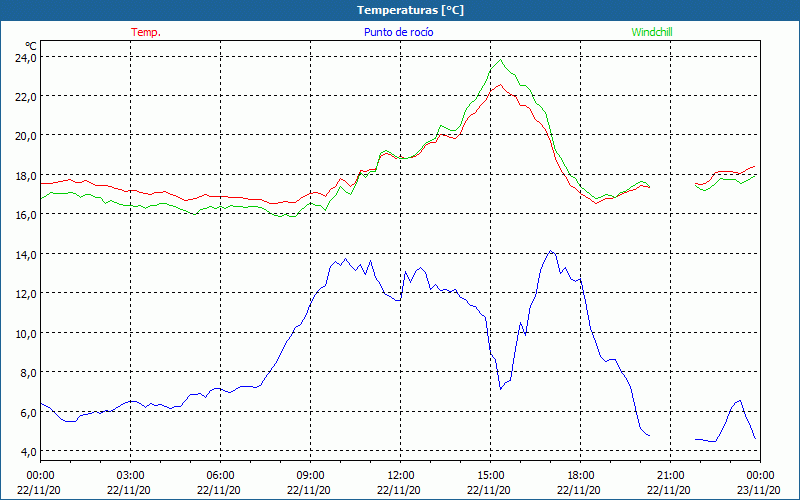Click the 23/11/20 date label

[759, 490]
